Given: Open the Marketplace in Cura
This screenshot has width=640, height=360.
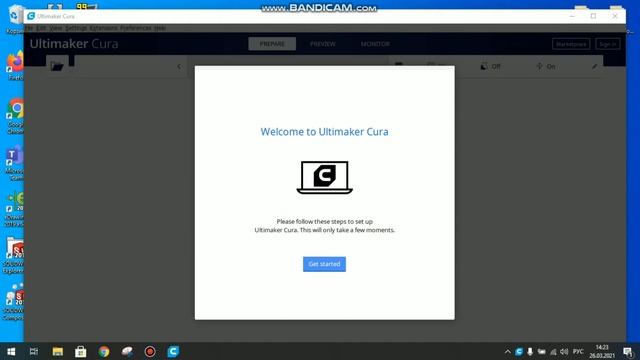Looking at the screenshot, I should [571, 44].
